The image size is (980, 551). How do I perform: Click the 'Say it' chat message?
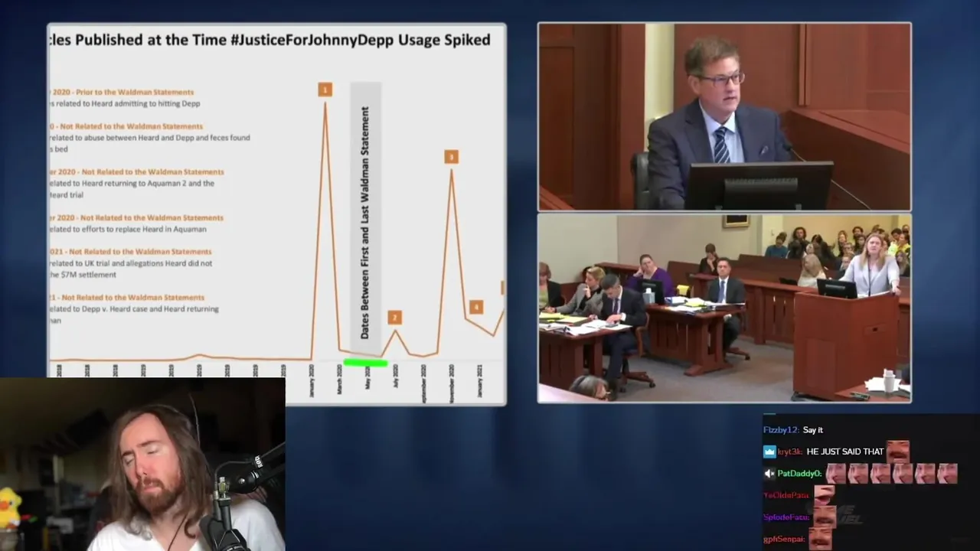813,430
